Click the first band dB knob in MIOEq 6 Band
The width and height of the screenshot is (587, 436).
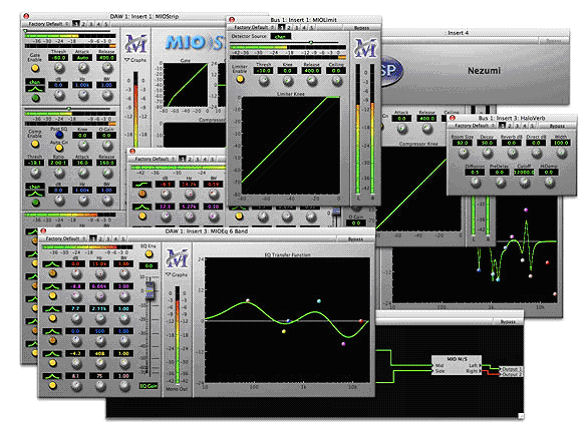click(x=76, y=274)
